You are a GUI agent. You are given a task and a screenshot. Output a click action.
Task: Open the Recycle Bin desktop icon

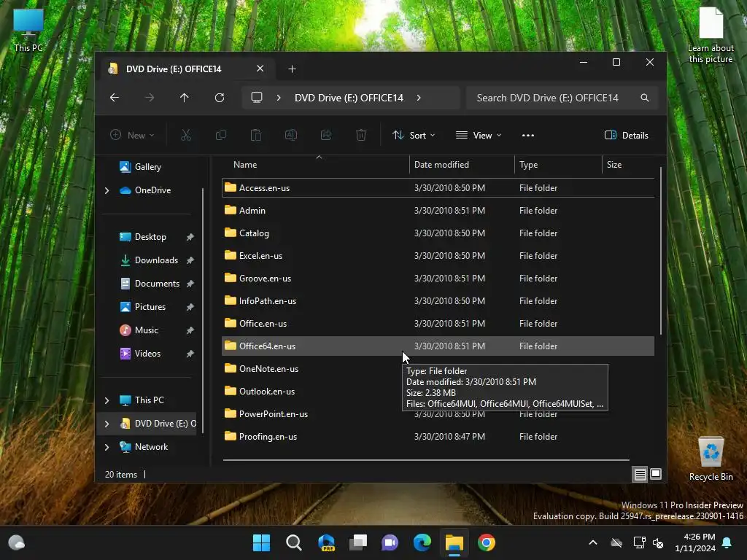pyautogui.click(x=711, y=459)
